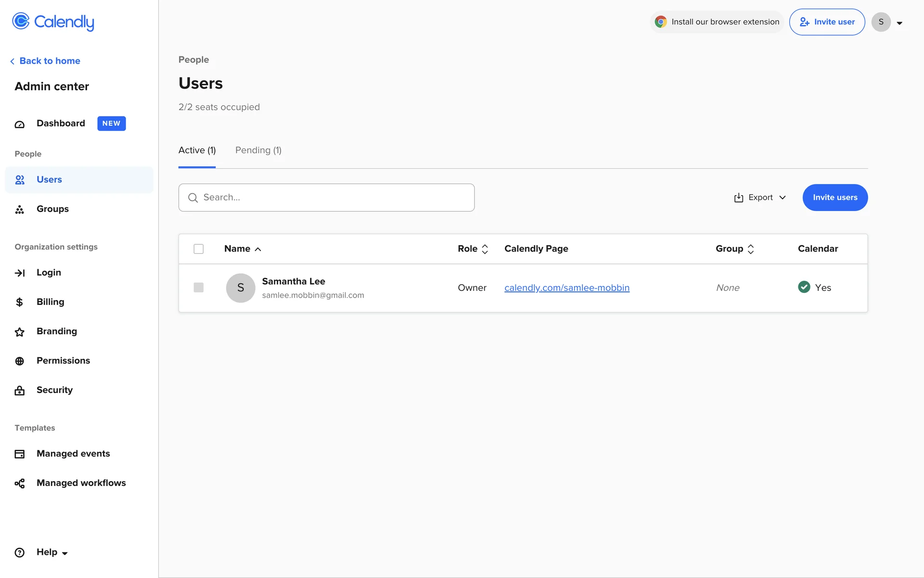Click the user Search field
This screenshot has height=578, width=924.
(x=326, y=197)
